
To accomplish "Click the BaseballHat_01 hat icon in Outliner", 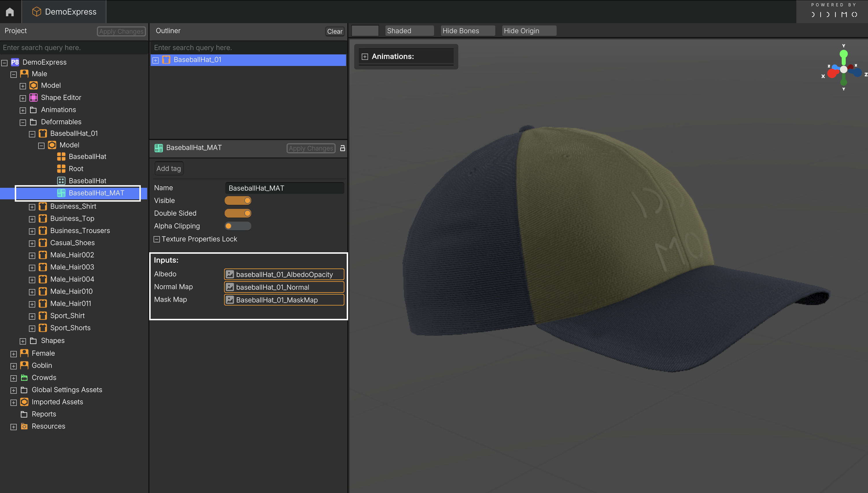I will click(166, 60).
